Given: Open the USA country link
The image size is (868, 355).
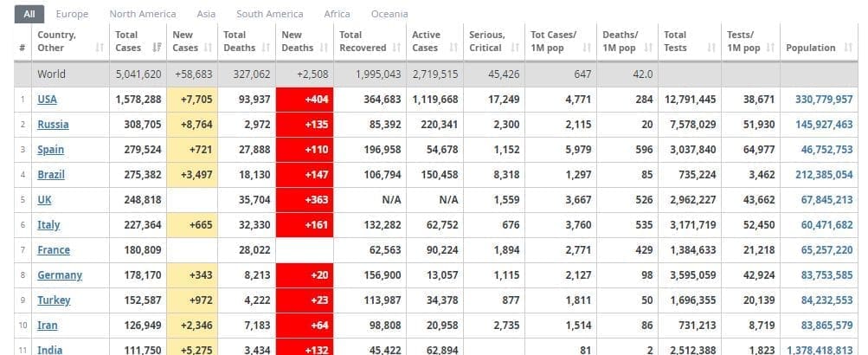Looking at the screenshot, I should (x=47, y=100).
